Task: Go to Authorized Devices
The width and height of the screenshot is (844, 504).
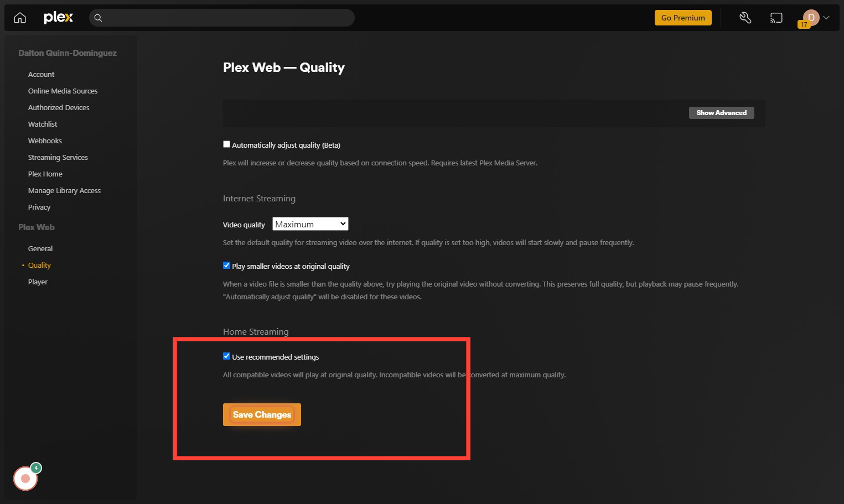Action: click(x=59, y=107)
